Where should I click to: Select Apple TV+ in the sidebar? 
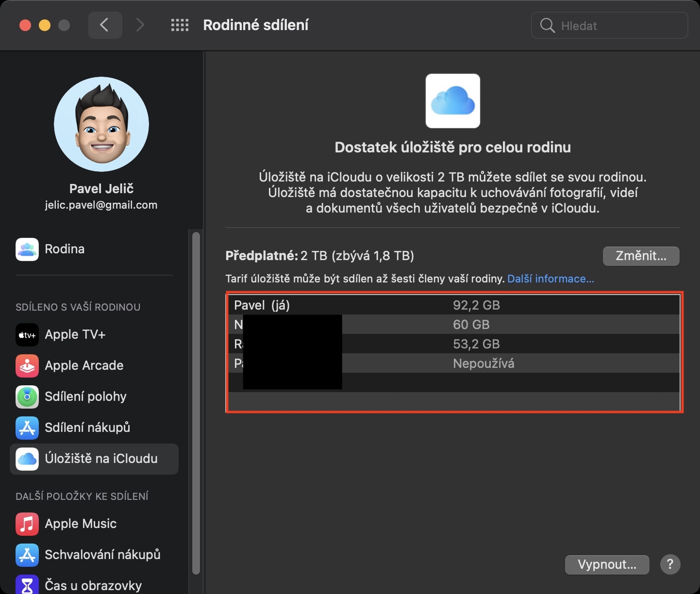[94, 335]
